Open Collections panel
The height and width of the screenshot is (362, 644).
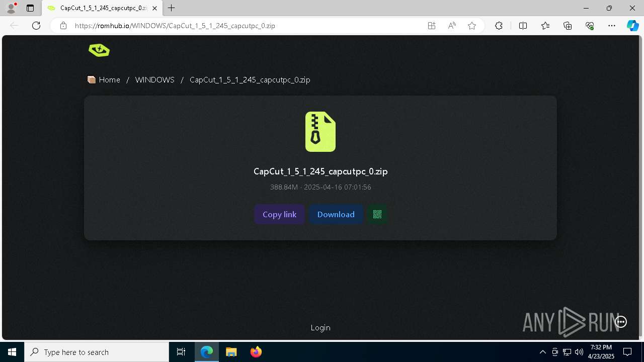pos(568,26)
